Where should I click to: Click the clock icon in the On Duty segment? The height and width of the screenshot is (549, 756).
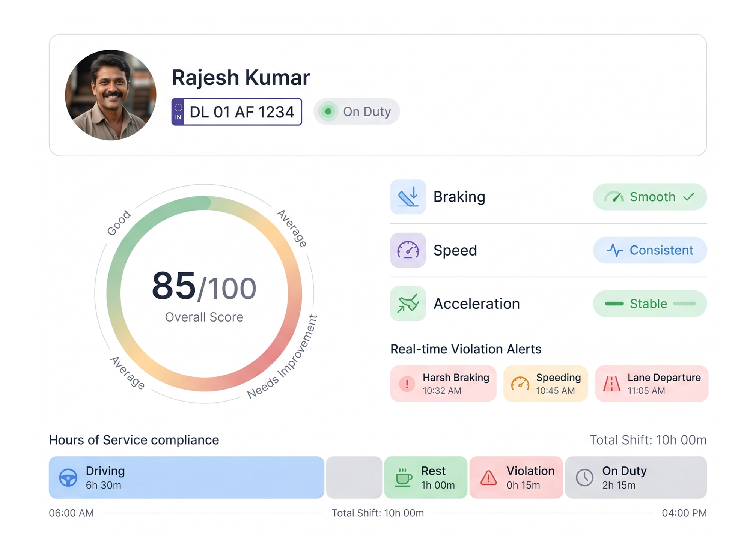click(x=585, y=478)
